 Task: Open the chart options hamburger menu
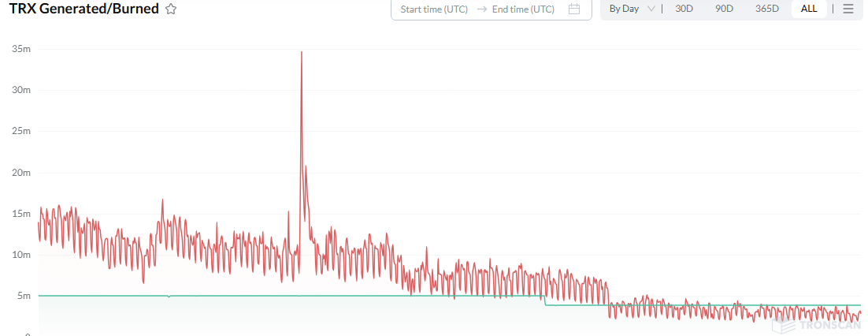click(848, 9)
